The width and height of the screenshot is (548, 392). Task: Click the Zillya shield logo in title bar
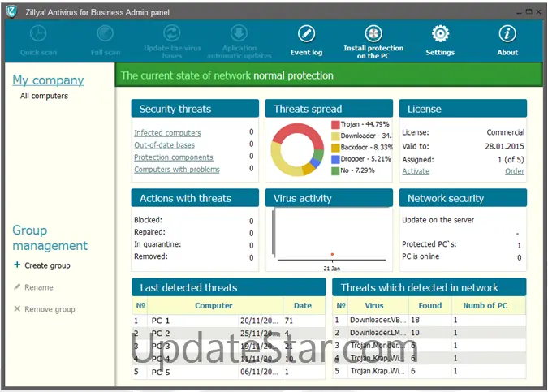coord(11,11)
